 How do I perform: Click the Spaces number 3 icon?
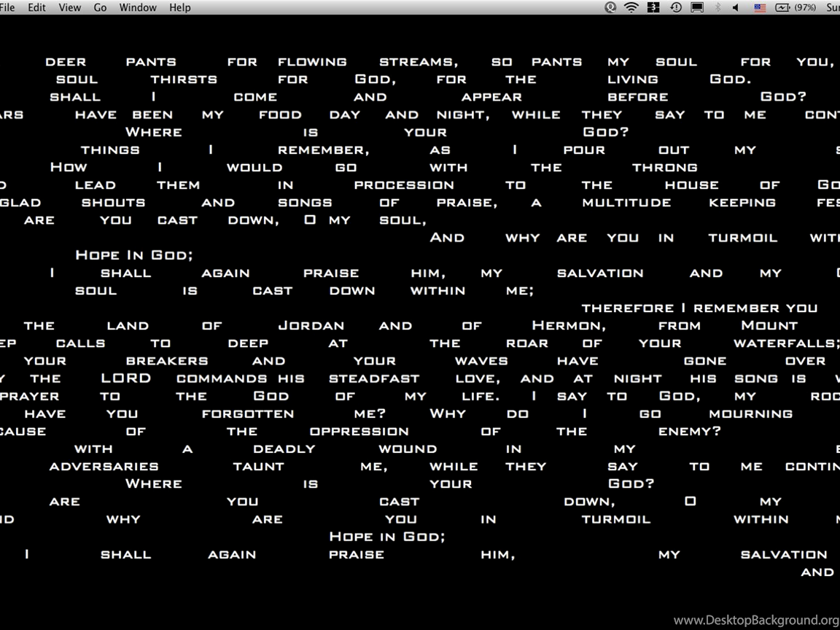pyautogui.click(x=654, y=7)
